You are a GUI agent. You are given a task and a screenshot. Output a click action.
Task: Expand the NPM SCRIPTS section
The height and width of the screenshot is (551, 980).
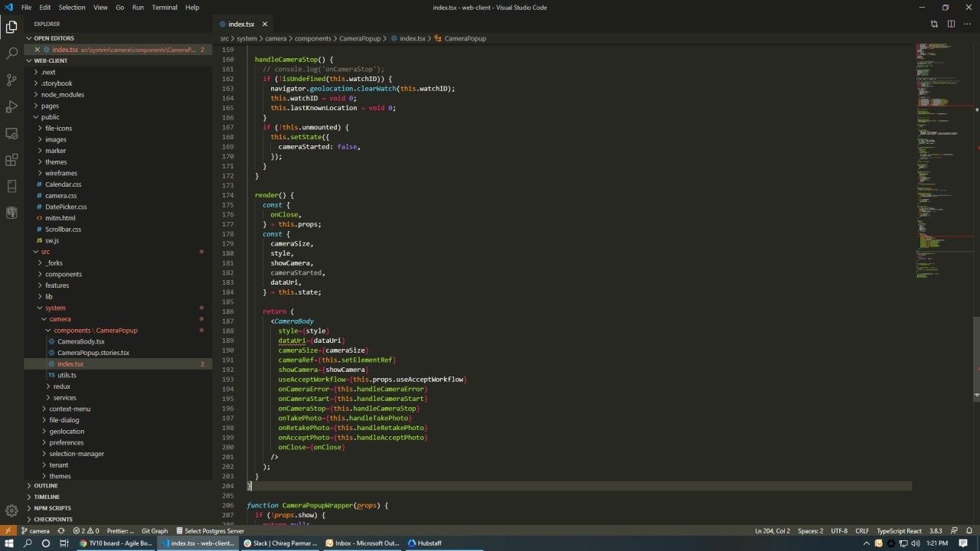tap(52, 508)
